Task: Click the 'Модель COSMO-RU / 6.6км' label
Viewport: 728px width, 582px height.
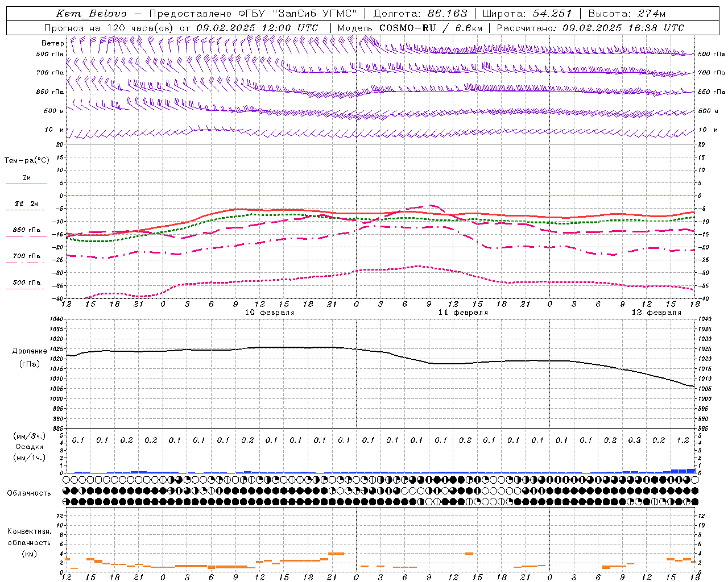Action: 410,28
